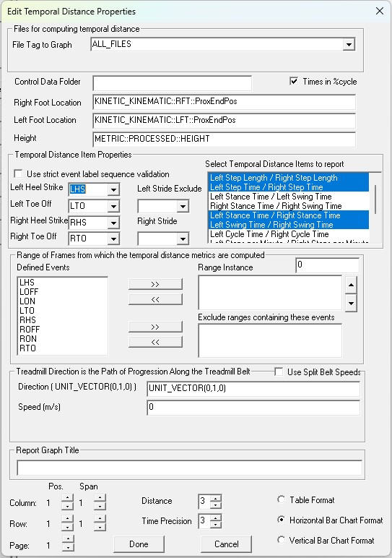Open the File Tag to Graph dropdown
This screenshot has width=392, height=558.
click(x=349, y=45)
